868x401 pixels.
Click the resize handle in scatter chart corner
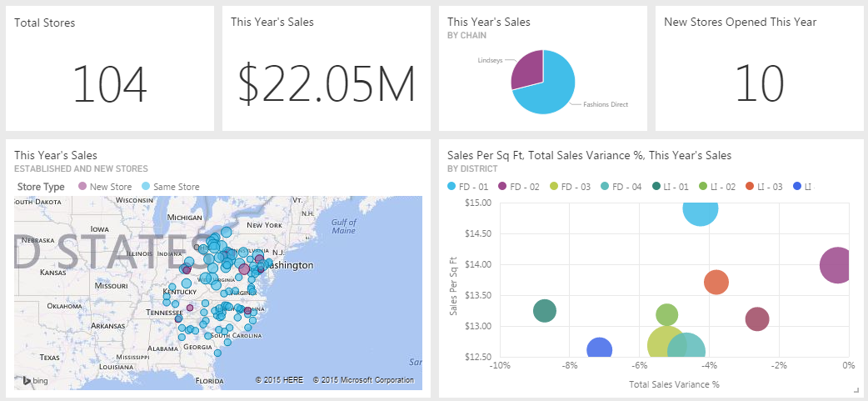(x=855, y=390)
